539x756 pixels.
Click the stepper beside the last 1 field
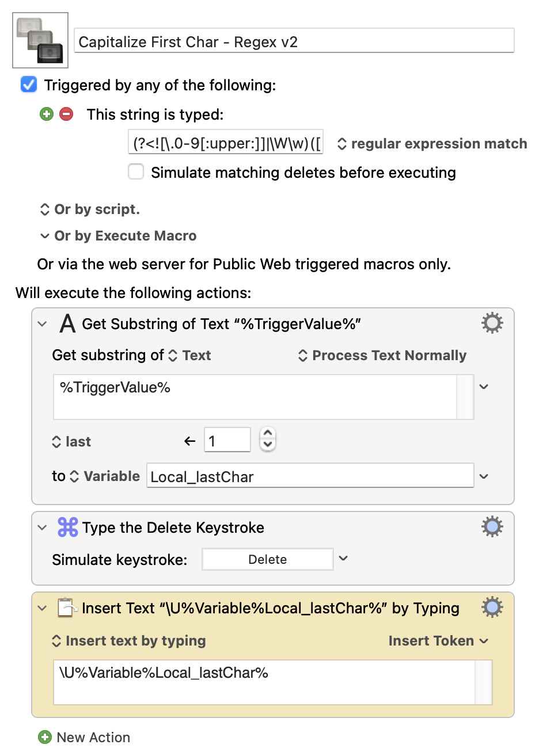click(268, 440)
